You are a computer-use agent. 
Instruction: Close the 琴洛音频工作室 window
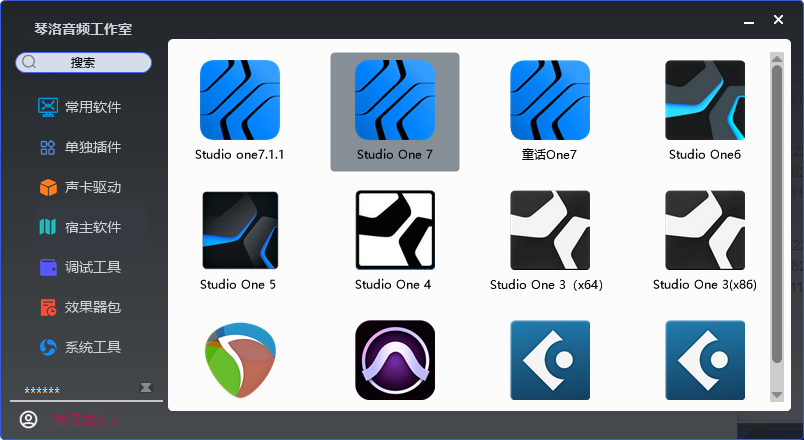pyautogui.click(x=778, y=19)
